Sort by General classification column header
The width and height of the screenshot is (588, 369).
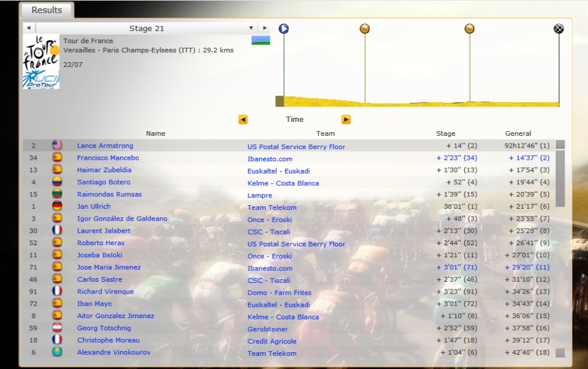[517, 133]
